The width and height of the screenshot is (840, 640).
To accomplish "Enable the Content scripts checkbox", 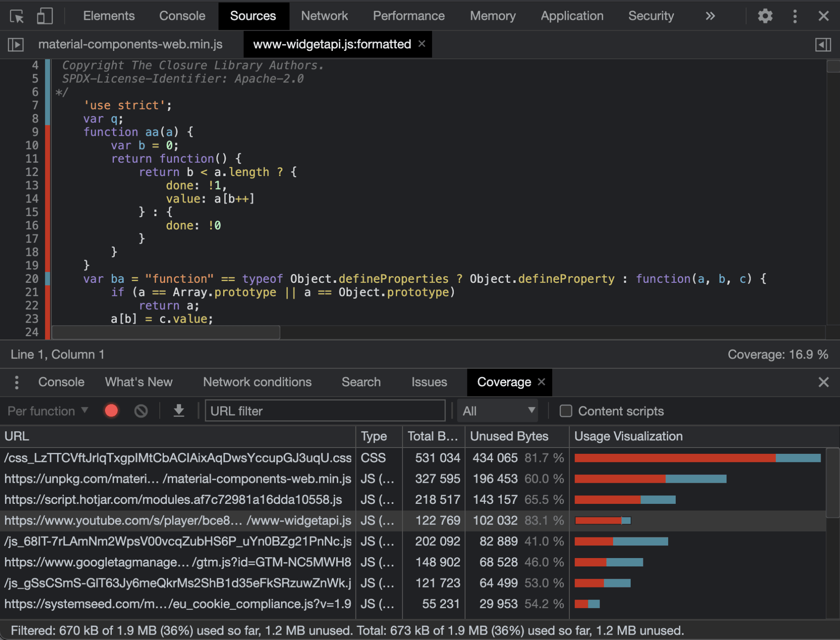I will 566,411.
